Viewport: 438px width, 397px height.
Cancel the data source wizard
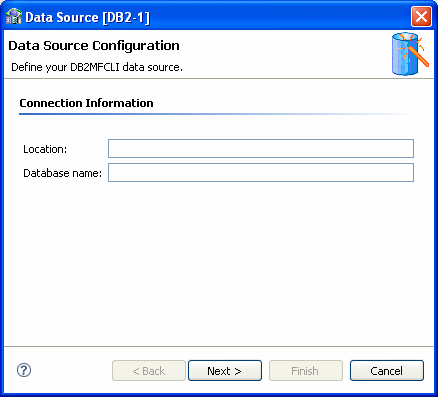point(387,370)
